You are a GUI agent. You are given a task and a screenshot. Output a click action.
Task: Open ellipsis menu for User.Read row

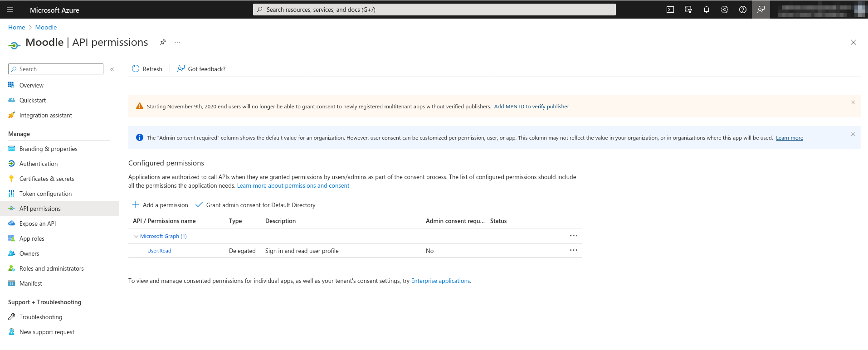(574, 250)
